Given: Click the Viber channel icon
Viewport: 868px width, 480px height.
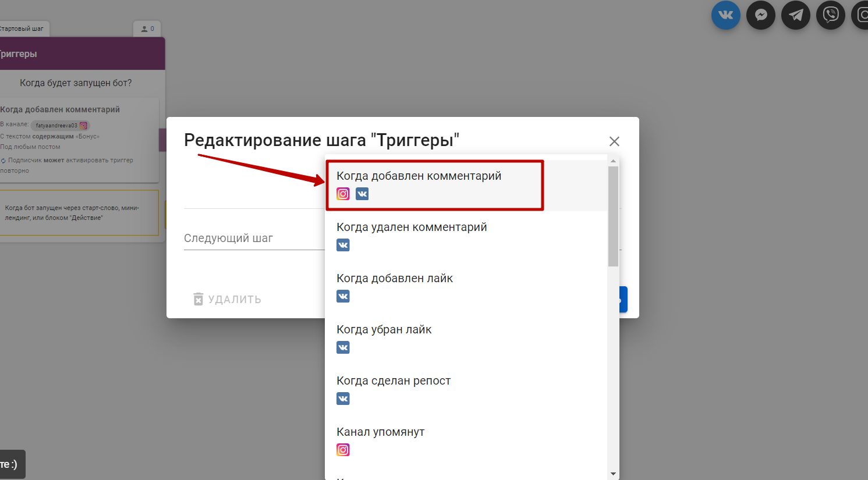Looking at the screenshot, I should tap(830, 15).
